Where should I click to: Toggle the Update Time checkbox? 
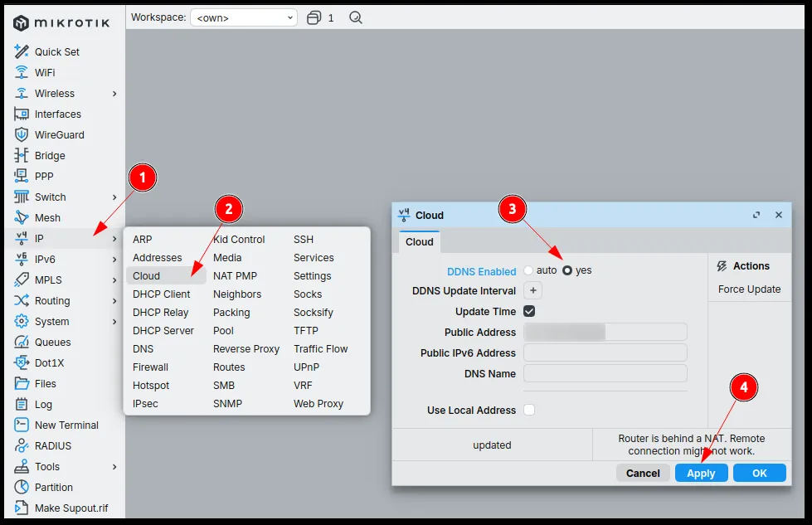pyautogui.click(x=529, y=311)
